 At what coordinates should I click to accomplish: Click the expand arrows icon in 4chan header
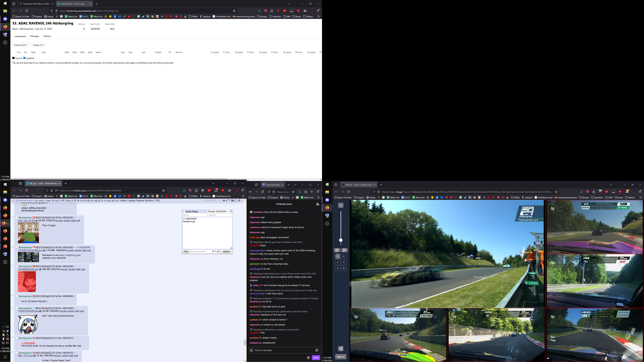[227, 200]
